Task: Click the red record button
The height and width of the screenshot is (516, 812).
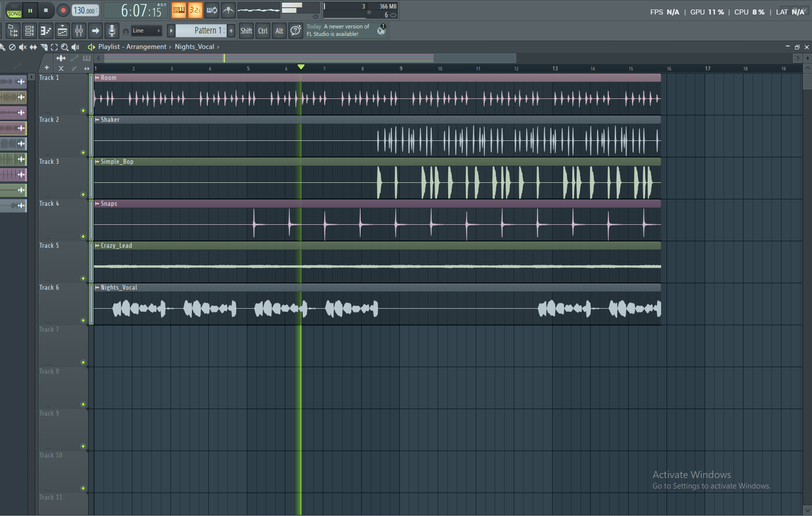Action: [x=63, y=10]
